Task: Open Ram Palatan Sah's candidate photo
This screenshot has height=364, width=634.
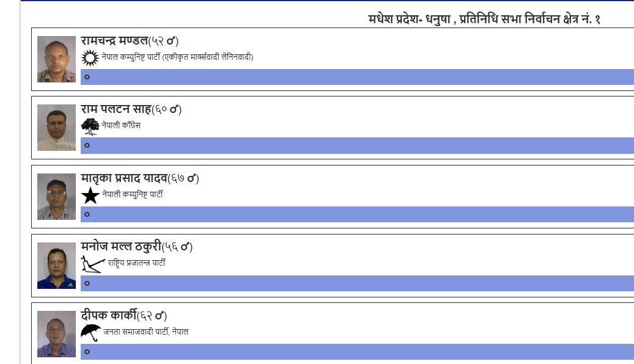Action: [x=56, y=127]
